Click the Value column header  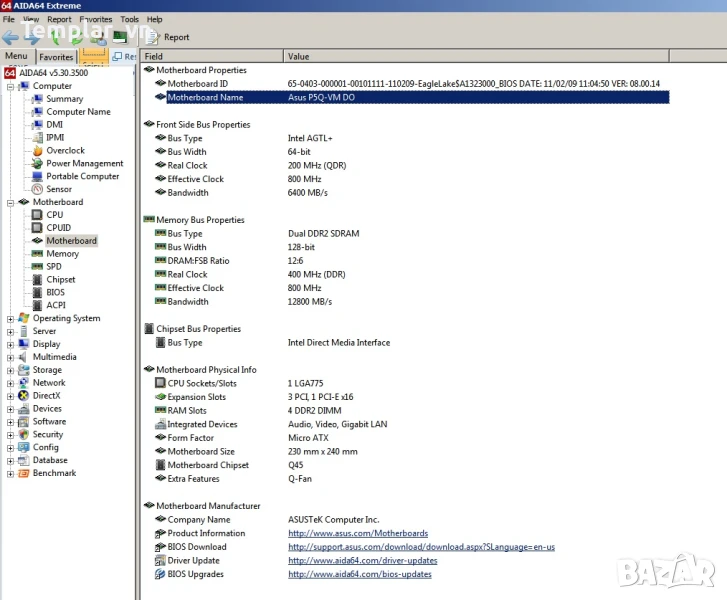(298, 56)
